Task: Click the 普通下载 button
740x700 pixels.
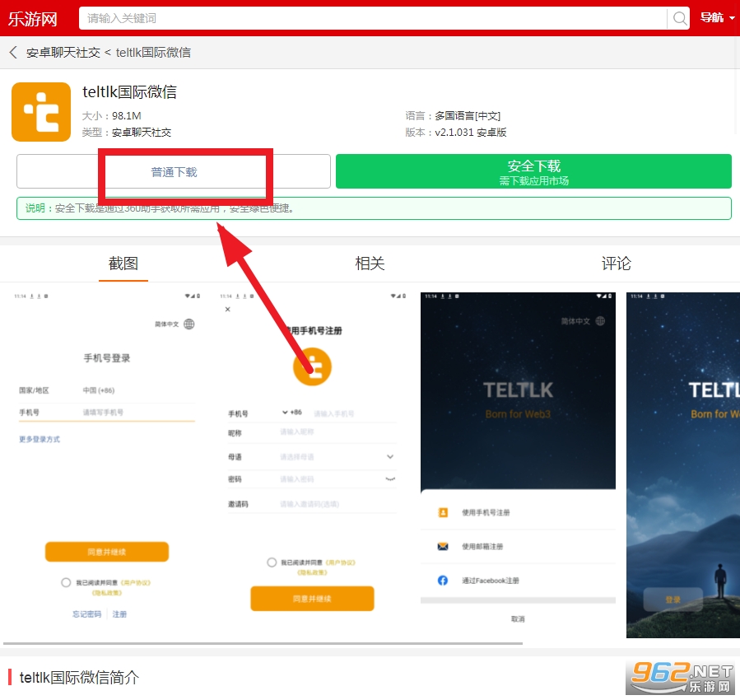Action: (x=174, y=172)
